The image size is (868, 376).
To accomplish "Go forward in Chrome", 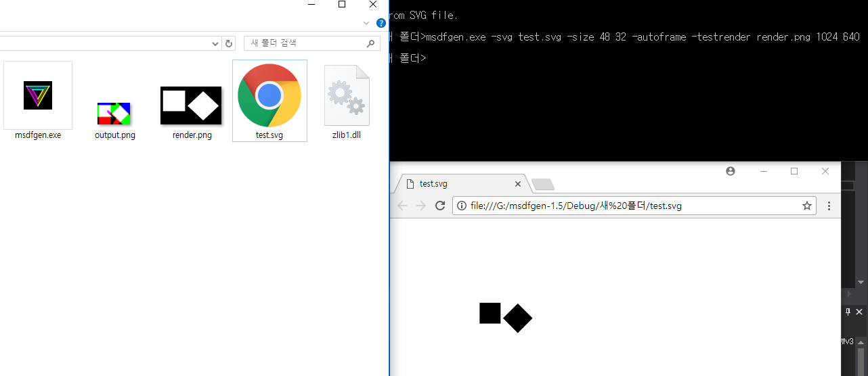I will 421,206.
